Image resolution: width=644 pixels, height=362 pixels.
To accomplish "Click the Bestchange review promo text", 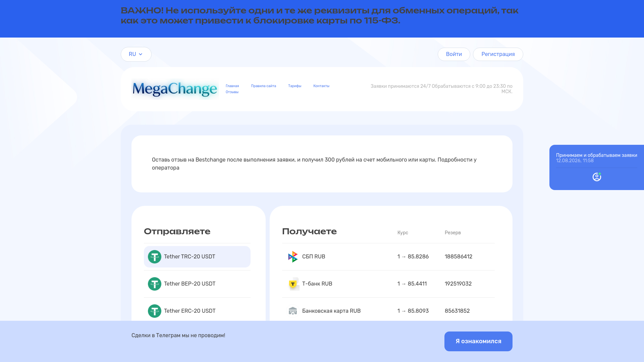I will pyautogui.click(x=314, y=164).
